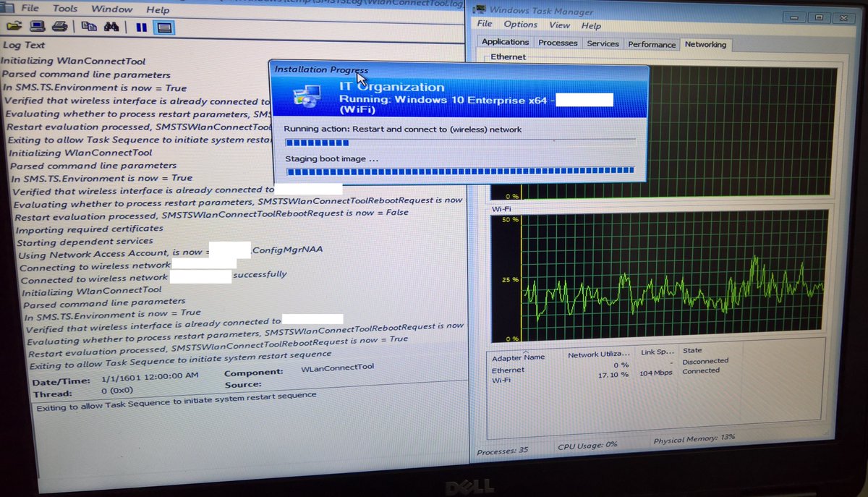Switch to the Performance tab
The image size is (868, 497).
point(652,45)
